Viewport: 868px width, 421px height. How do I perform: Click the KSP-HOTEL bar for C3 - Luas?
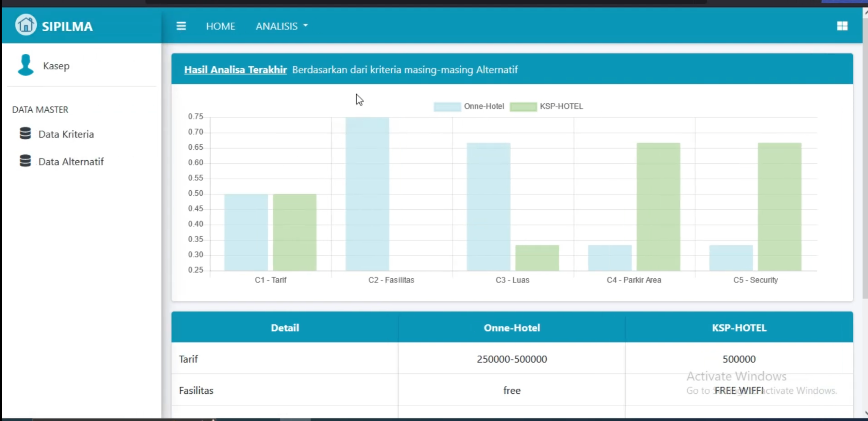click(537, 258)
